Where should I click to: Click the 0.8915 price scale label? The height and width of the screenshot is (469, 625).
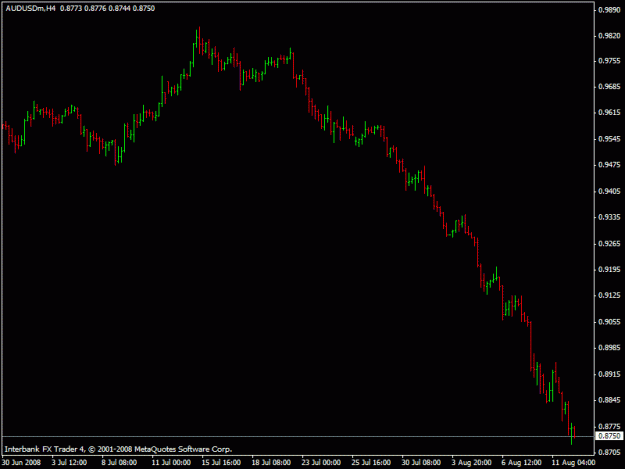coord(609,374)
